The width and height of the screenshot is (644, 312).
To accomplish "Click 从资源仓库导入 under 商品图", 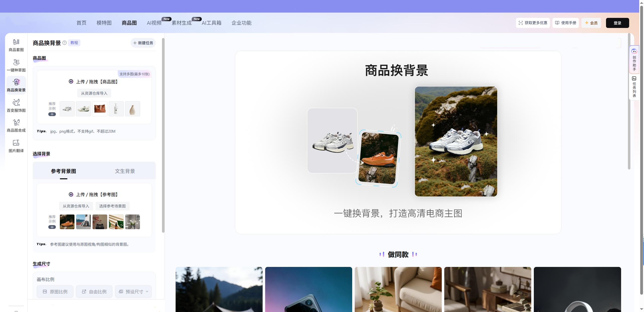I will [x=94, y=93].
